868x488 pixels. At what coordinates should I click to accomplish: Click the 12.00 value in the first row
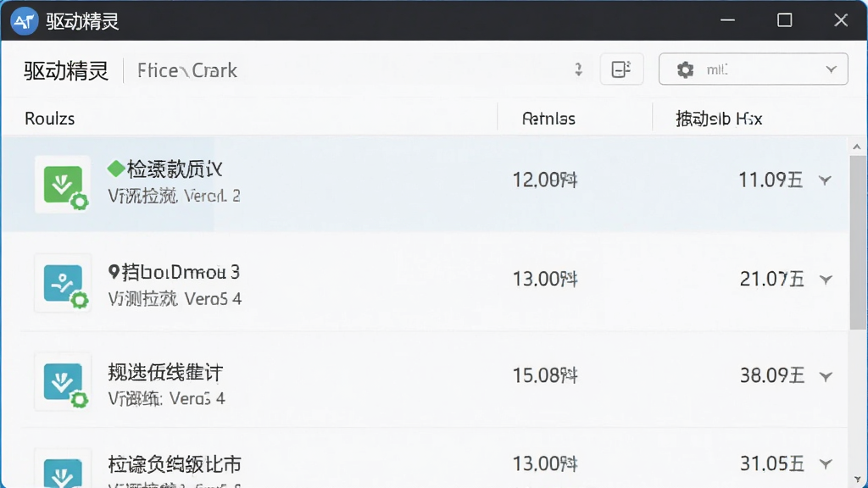point(545,180)
